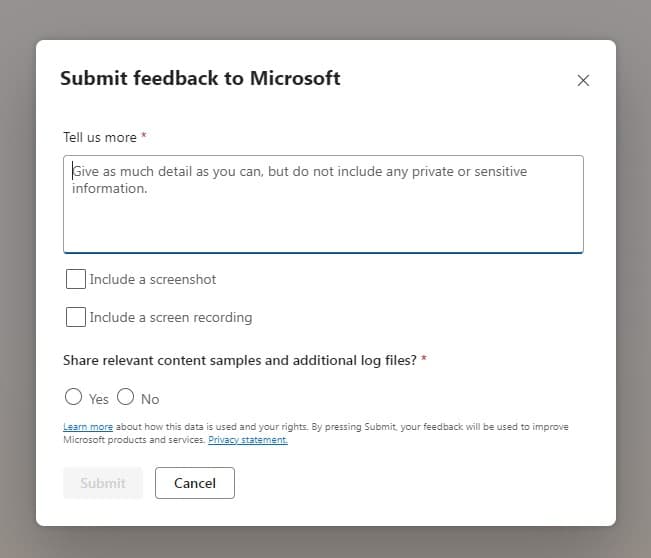Select the Yes radio button
The image size is (651, 558).
click(73, 397)
